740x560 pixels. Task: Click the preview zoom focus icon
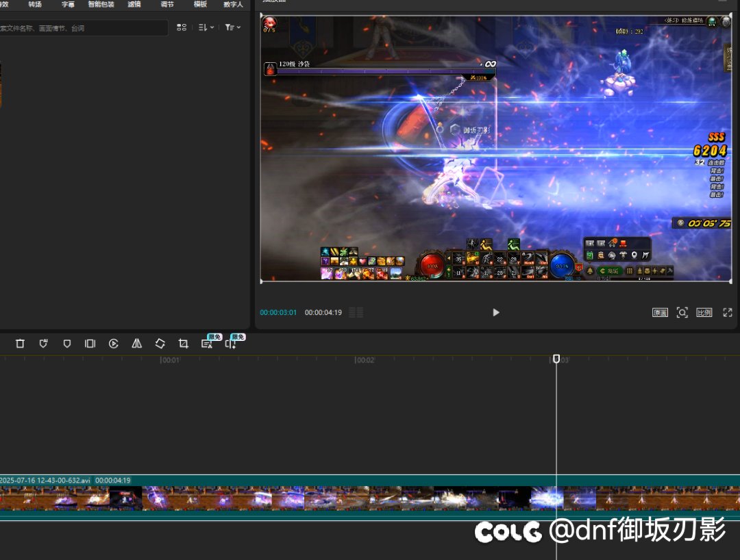682,313
